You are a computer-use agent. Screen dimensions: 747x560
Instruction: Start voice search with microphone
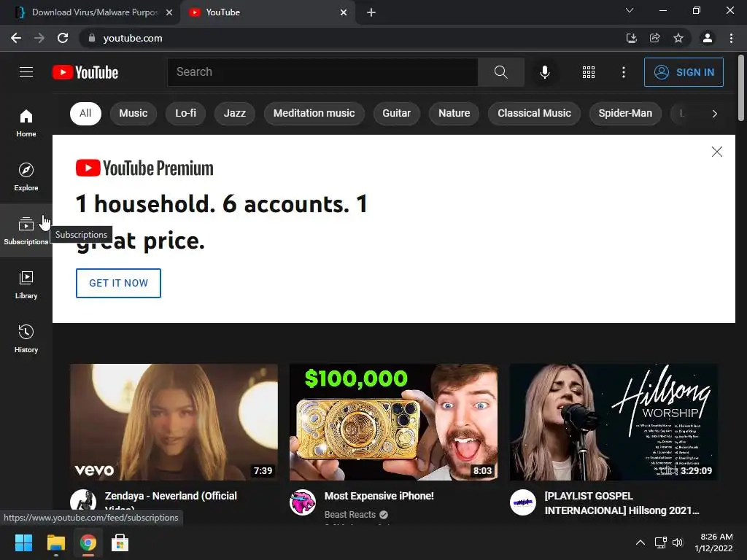[544, 72]
